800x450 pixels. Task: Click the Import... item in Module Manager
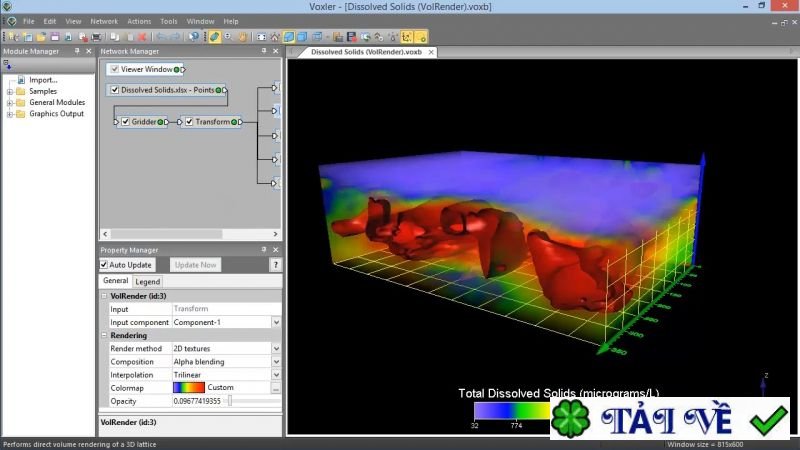(x=42, y=80)
